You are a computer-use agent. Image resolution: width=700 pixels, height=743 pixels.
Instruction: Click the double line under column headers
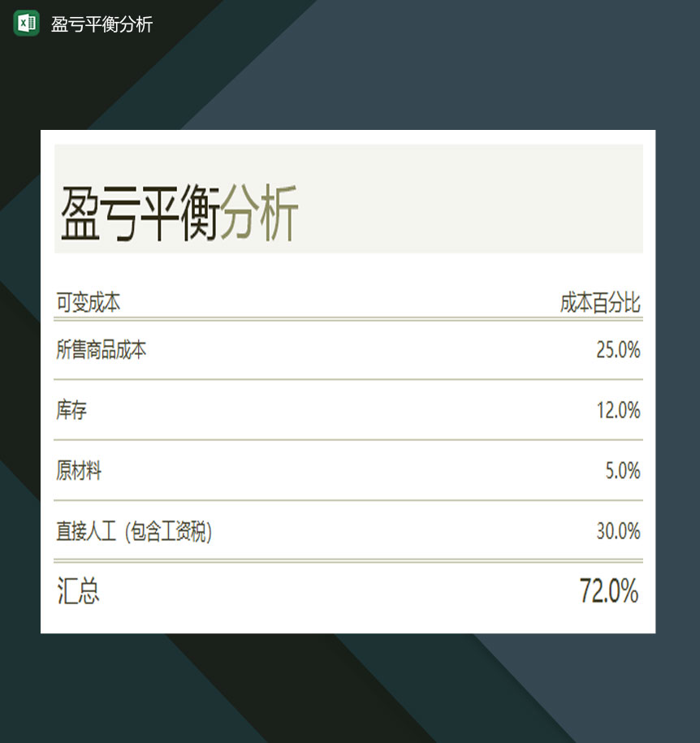point(348,319)
